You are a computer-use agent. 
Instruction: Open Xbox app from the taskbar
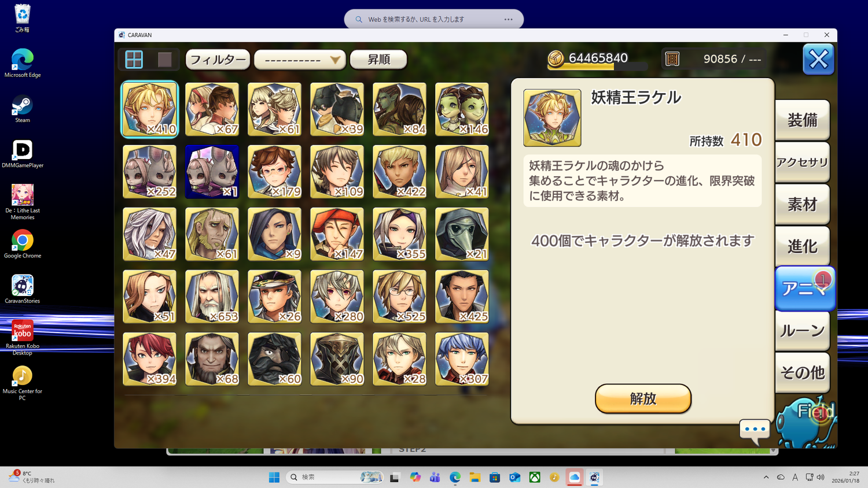[535, 477]
